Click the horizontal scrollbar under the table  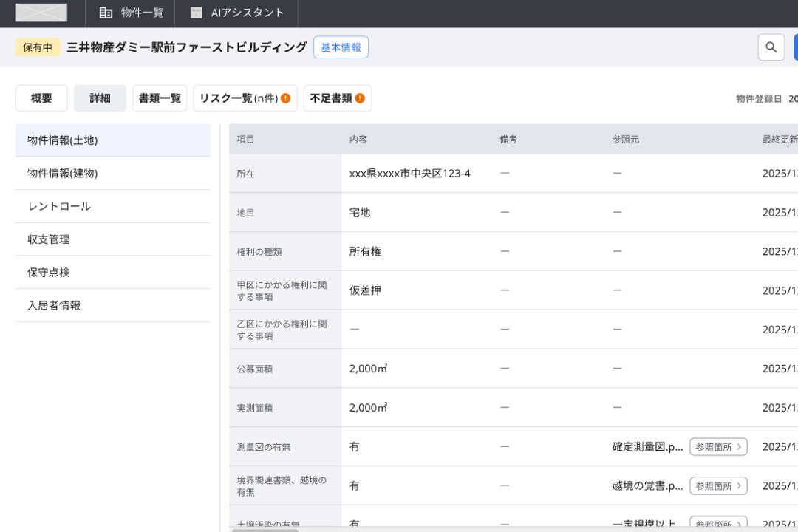click(x=265, y=530)
